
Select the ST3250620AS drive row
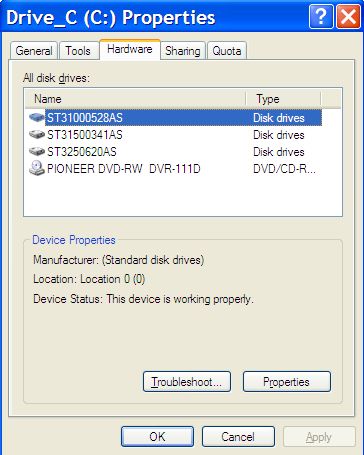click(x=175, y=152)
